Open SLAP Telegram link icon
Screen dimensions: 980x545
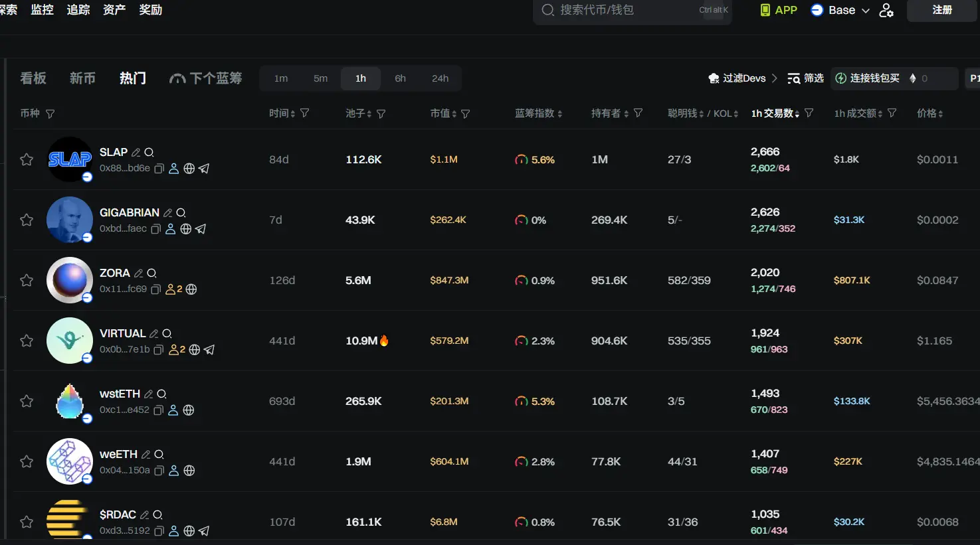pos(204,169)
